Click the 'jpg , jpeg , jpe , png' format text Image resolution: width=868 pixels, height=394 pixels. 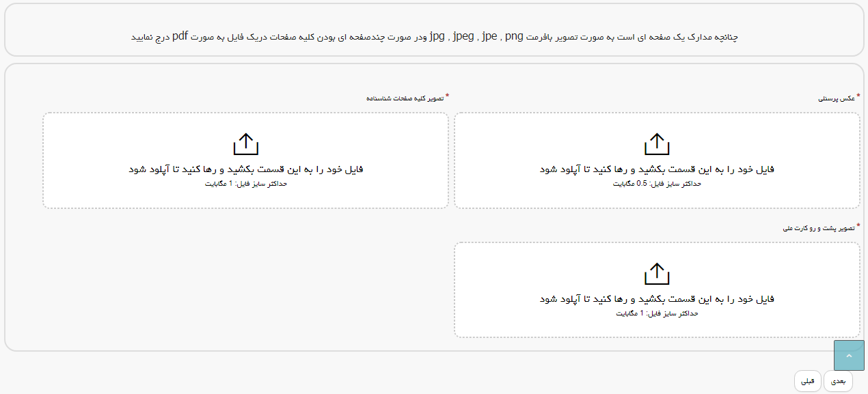(x=476, y=36)
